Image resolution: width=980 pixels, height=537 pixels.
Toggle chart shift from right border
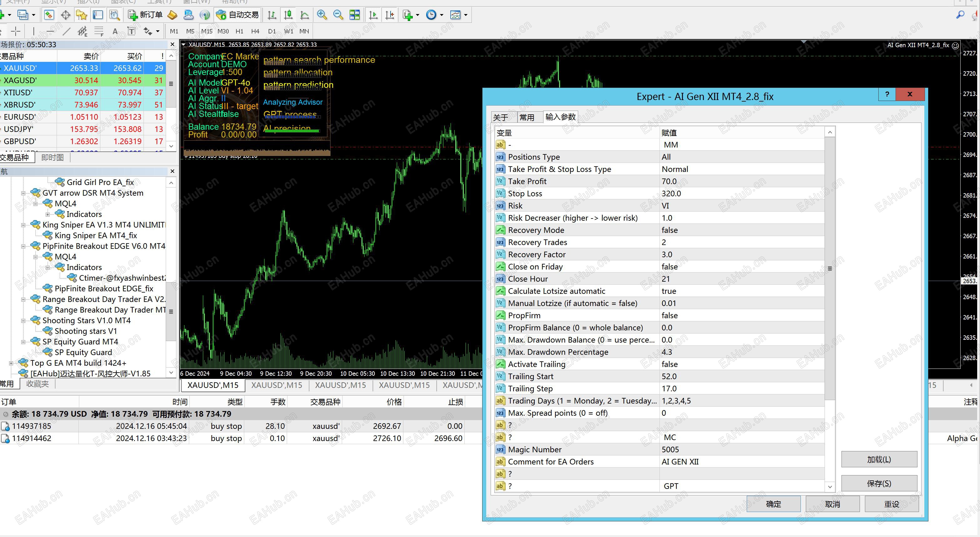pos(390,15)
